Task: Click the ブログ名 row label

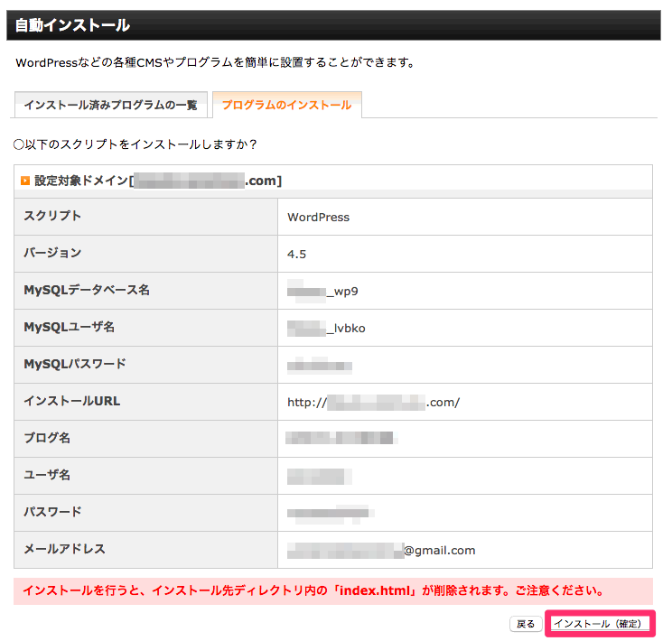Action: click(x=47, y=439)
